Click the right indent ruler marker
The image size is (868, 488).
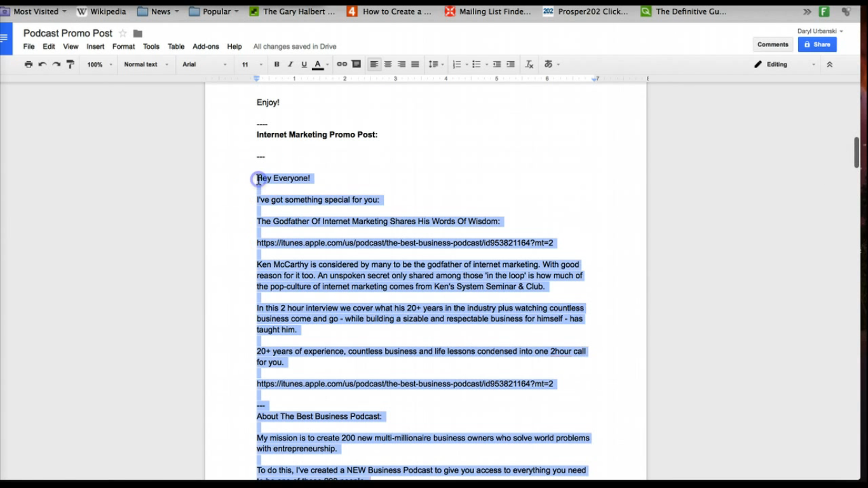[x=595, y=79]
